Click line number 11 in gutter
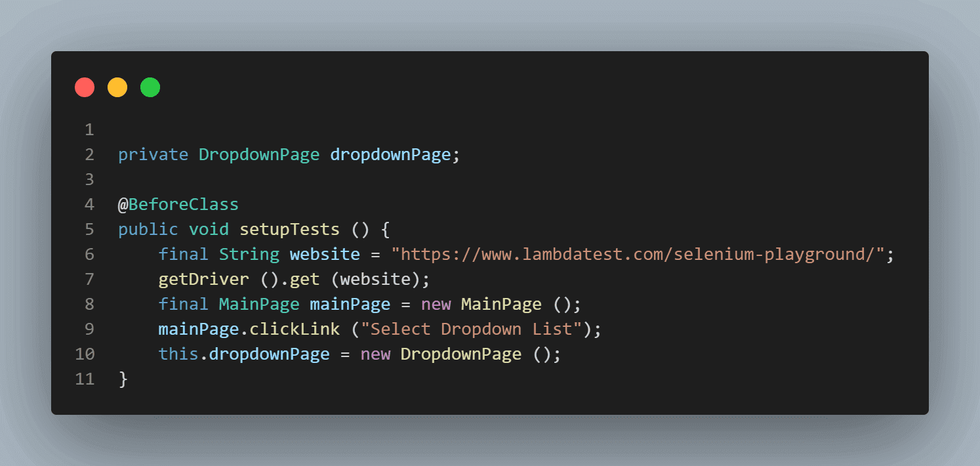 coord(85,379)
